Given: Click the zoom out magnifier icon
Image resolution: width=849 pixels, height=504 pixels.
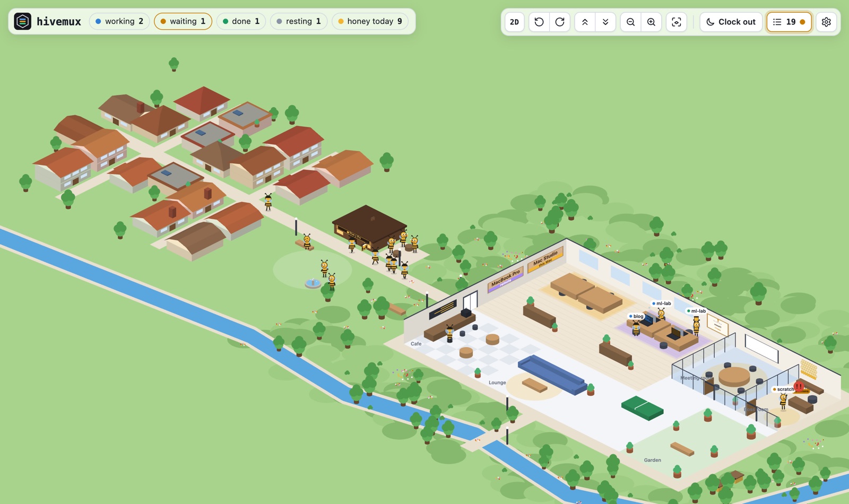Looking at the screenshot, I should point(630,22).
